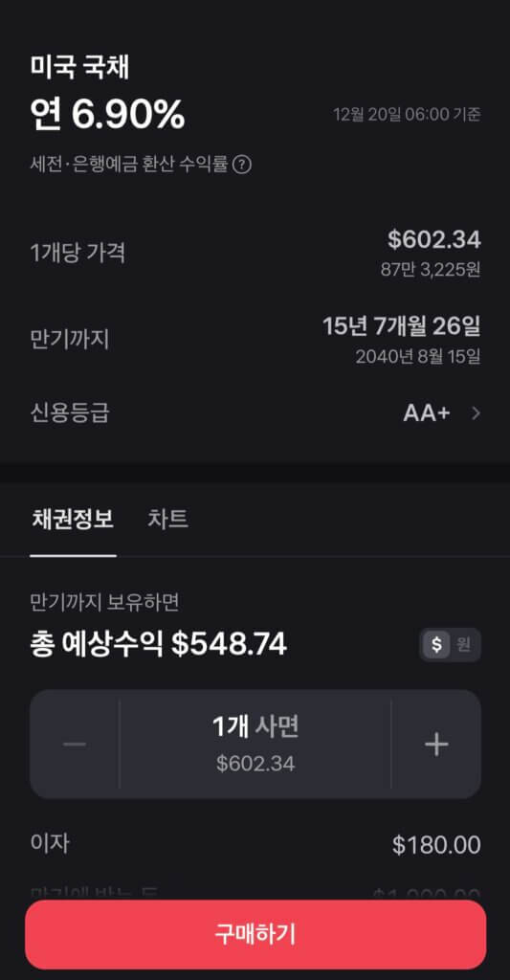Tap the 세전·은행예금 환산 수익률 label
The image size is (510, 980).
tap(129, 165)
